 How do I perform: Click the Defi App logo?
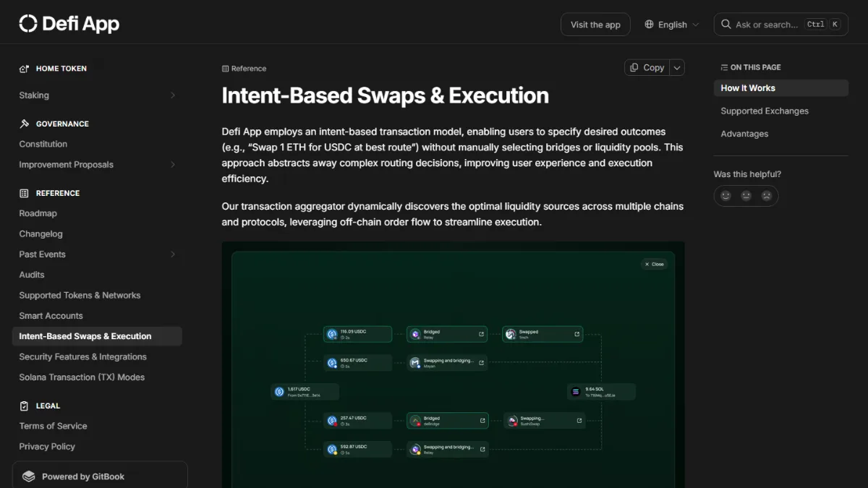(x=69, y=24)
